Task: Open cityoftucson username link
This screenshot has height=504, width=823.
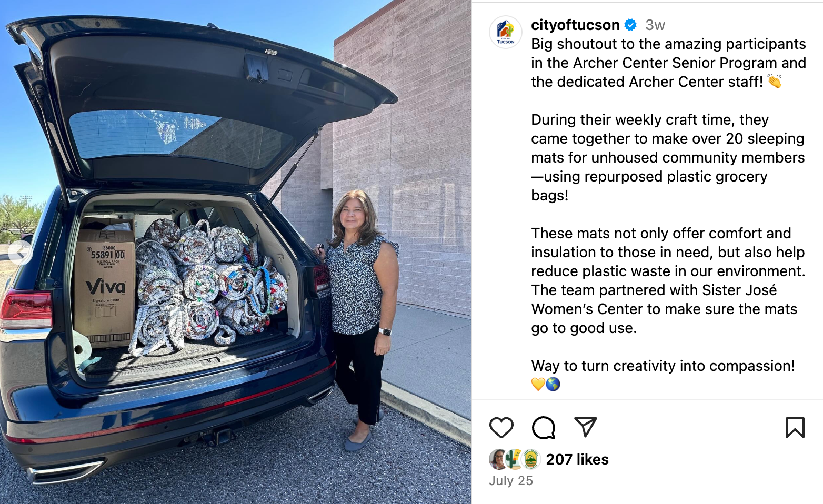Action: point(575,25)
